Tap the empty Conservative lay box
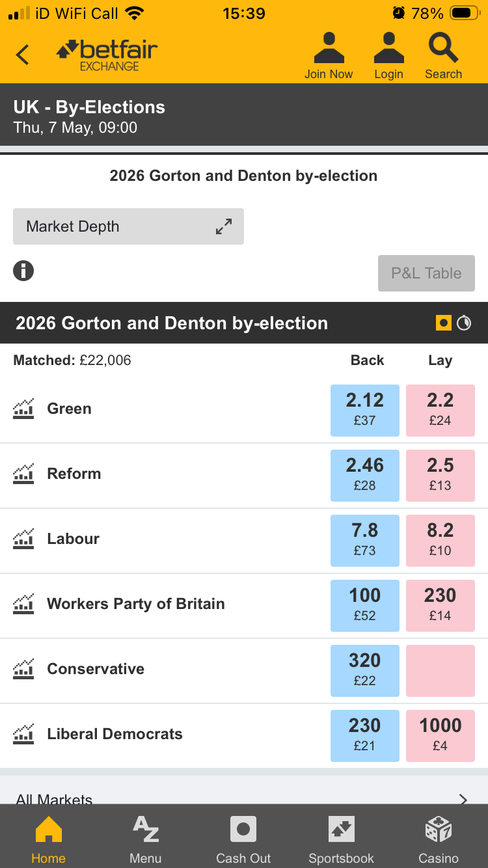The image size is (488, 868). click(440, 670)
